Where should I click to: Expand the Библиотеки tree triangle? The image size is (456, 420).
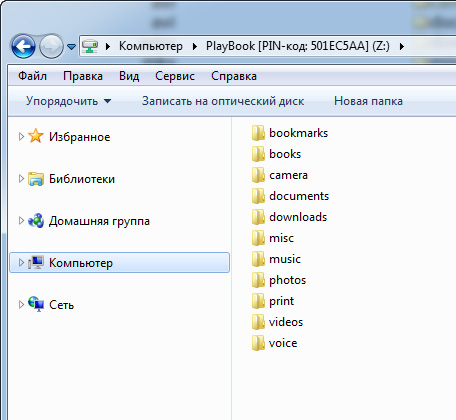pos(21,179)
